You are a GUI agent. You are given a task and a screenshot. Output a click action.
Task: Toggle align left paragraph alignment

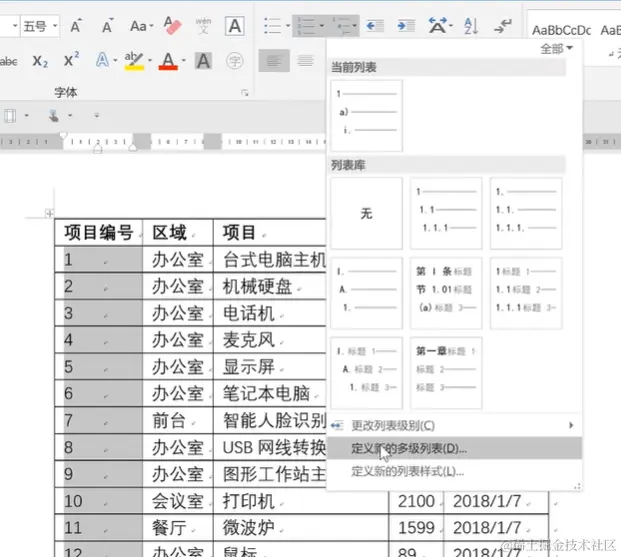[274, 61]
